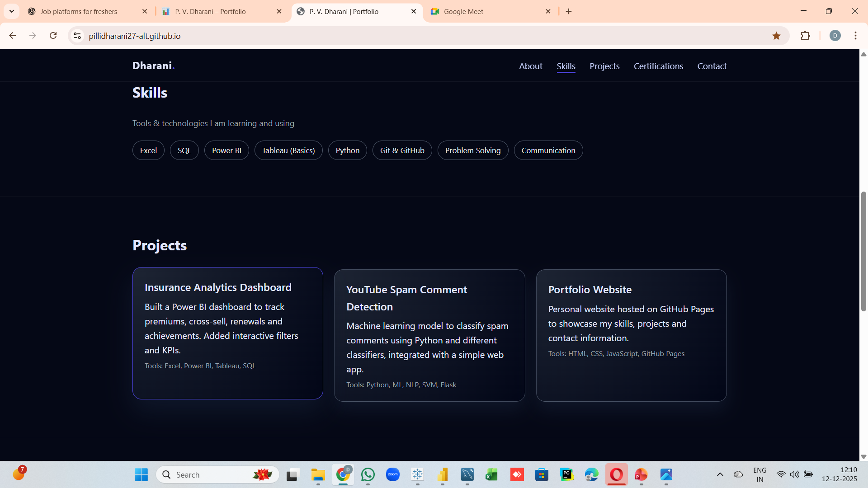Open Chrome three-dot menu
Viewport: 868px width, 488px height.
pyautogui.click(x=855, y=36)
